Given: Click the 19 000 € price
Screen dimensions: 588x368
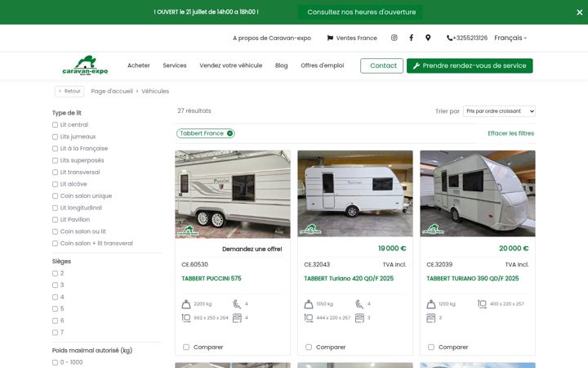Looking at the screenshot, I should [x=392, y=249].
